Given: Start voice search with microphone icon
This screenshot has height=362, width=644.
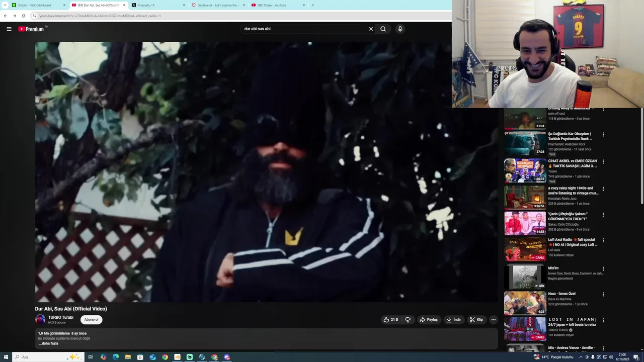Looking at the screenshot, I should click(400, 29).
